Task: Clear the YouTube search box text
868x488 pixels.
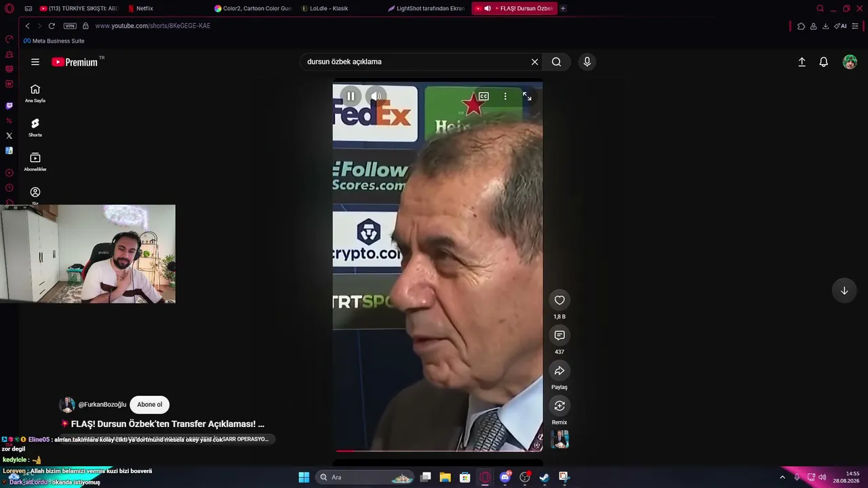Action: point(534,62)
